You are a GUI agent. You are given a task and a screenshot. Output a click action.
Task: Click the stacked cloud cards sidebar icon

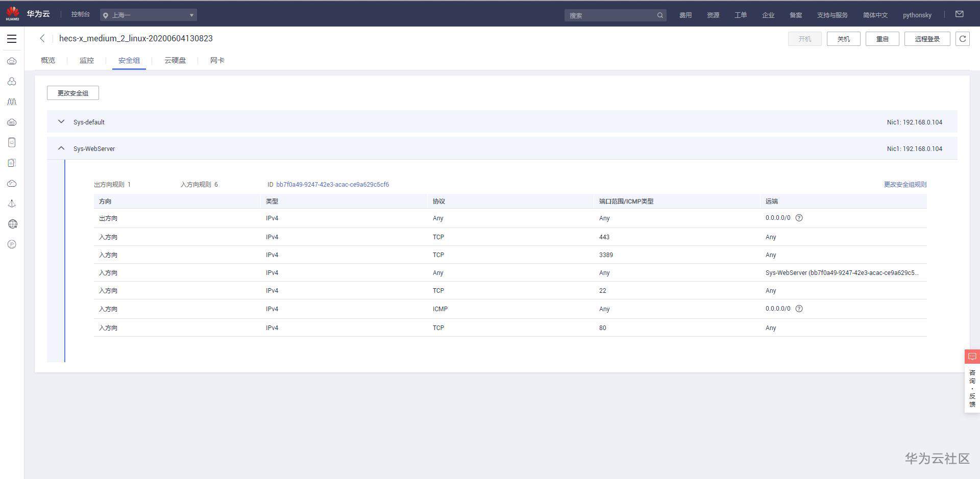(12, 163)
